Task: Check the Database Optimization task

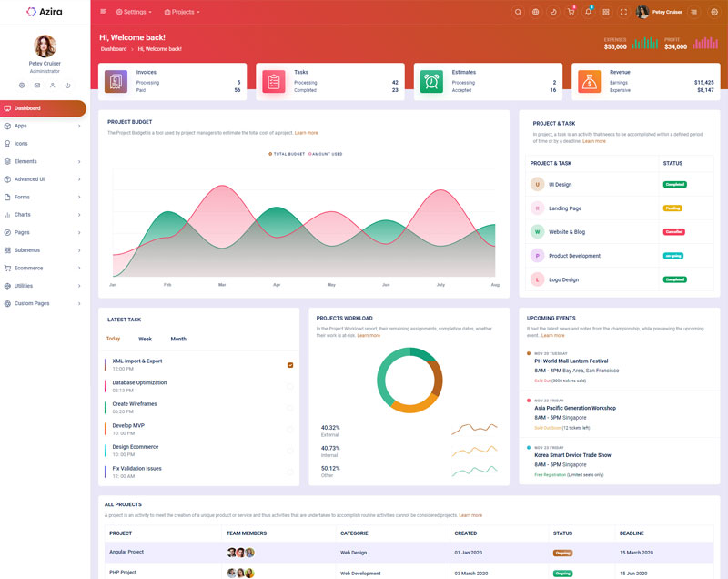Action: click(290, 386)
